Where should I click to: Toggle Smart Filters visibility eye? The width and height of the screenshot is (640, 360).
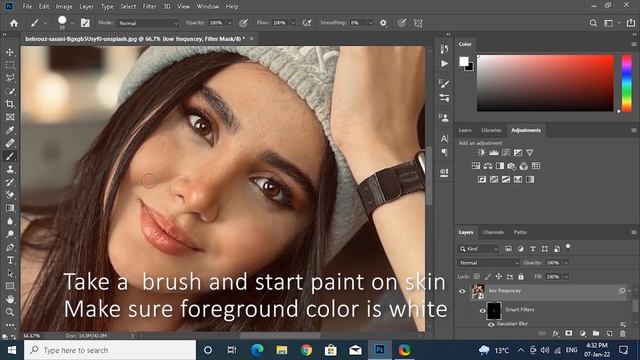(x=482, y=311)
